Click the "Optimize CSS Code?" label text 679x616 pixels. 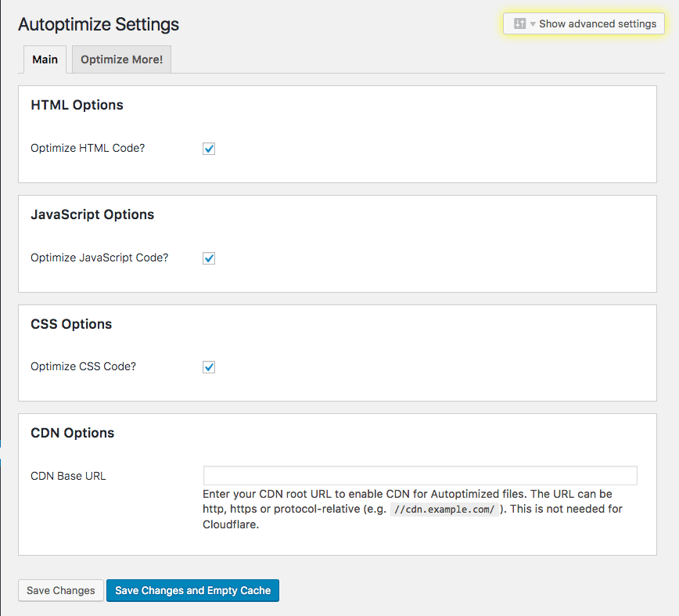[83, 366]
